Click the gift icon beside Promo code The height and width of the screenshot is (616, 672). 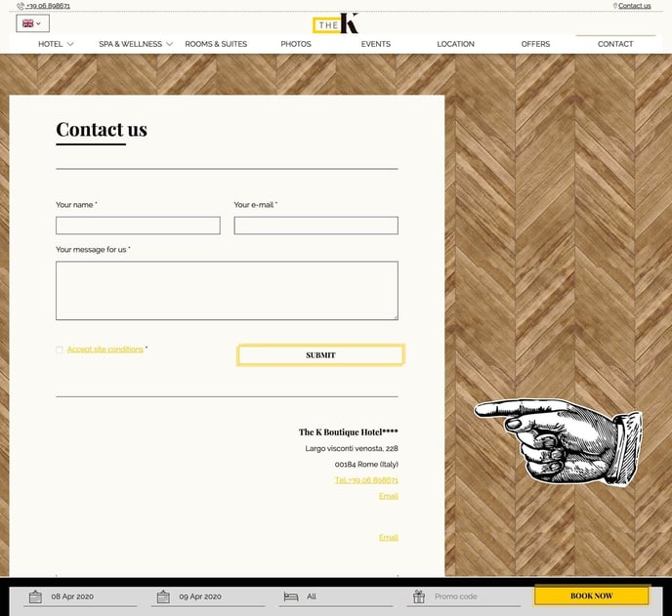(x=419, y=596)
